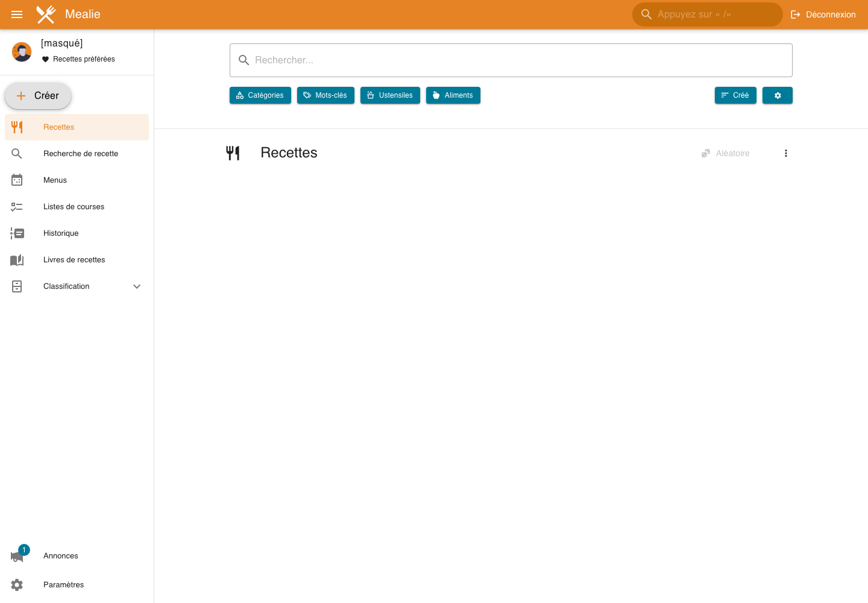Focus the Rechercher recipe search field
The height and width of the screenshot is (603, 868).
click(511, 60)
